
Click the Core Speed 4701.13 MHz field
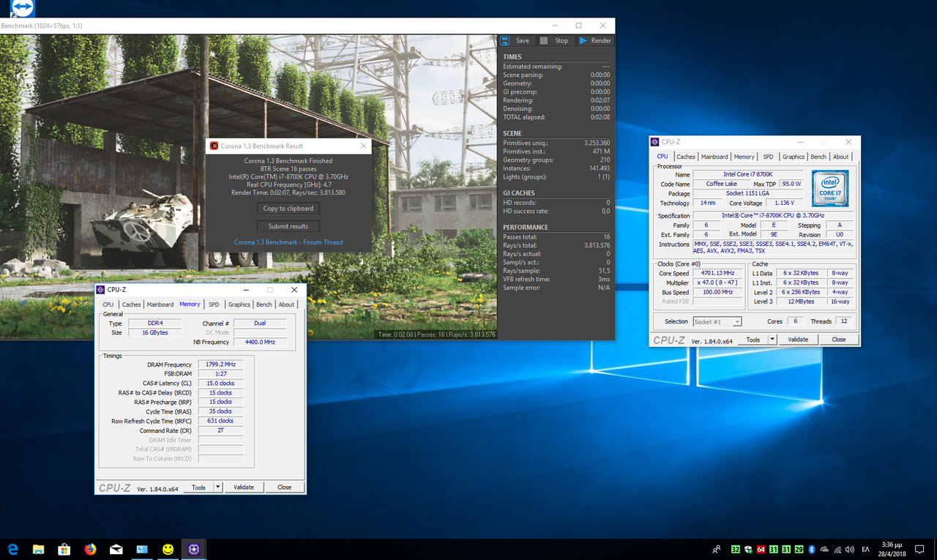pyautogui.click(x=717, y=273)
